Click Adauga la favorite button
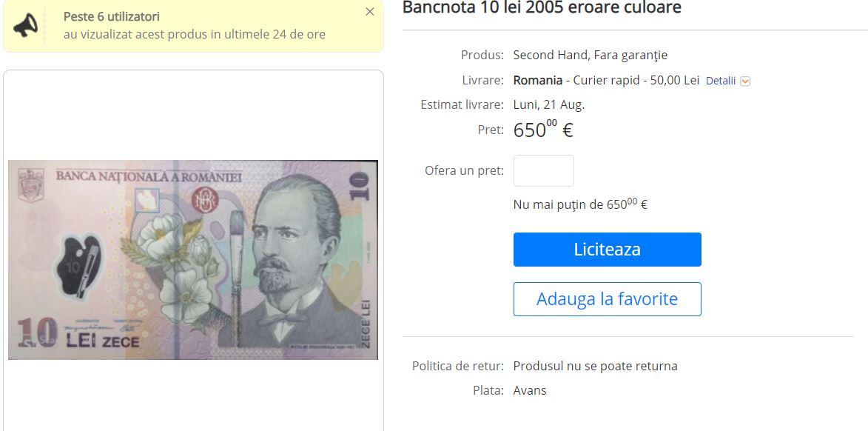 608,299
